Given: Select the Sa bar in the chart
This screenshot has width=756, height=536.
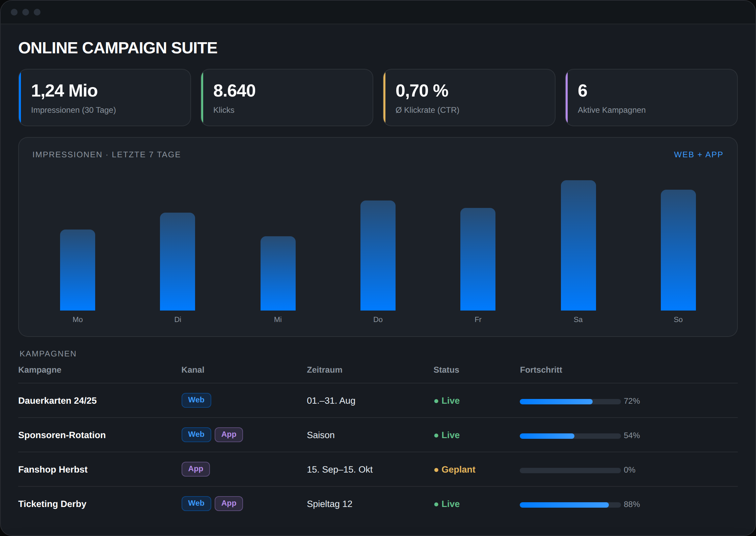Looking at the screenshot, I should (578, 245).
